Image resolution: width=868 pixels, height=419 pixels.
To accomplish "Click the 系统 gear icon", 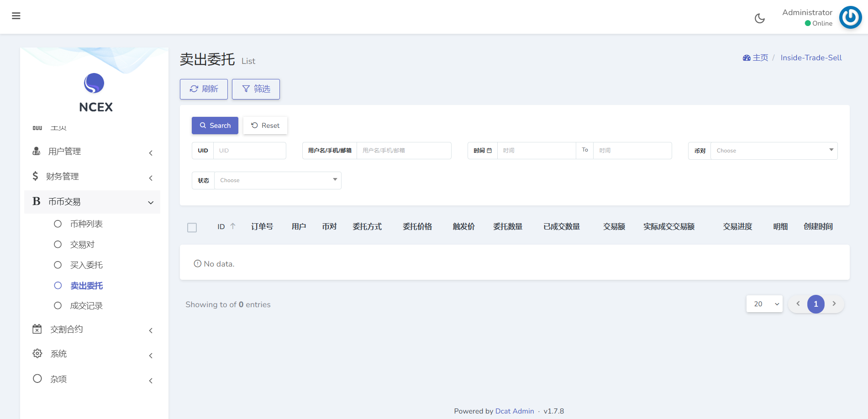I will 37,354.
